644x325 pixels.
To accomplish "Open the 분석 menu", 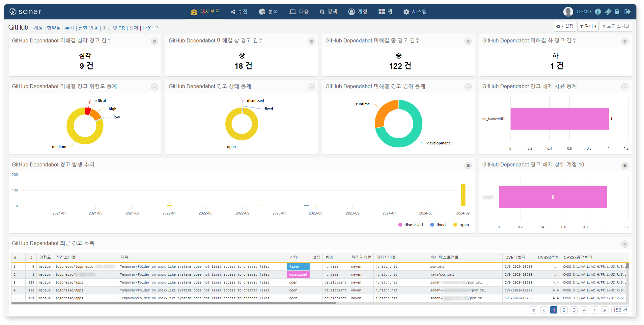I will [x=268, y=12].
